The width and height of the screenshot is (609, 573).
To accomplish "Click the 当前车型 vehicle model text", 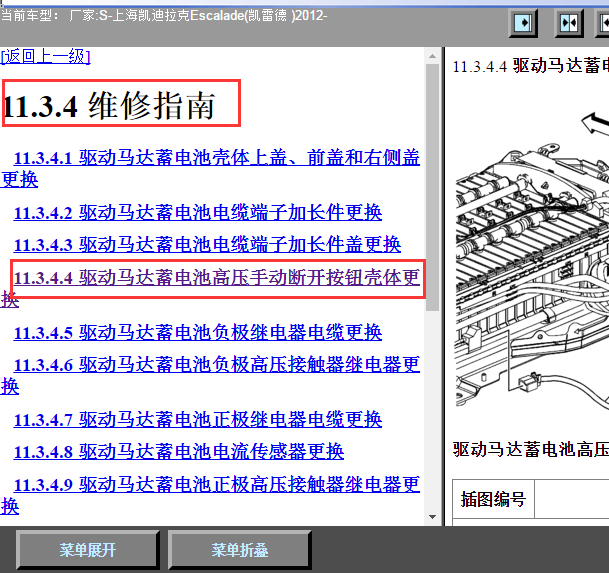I will coord(164,16).
